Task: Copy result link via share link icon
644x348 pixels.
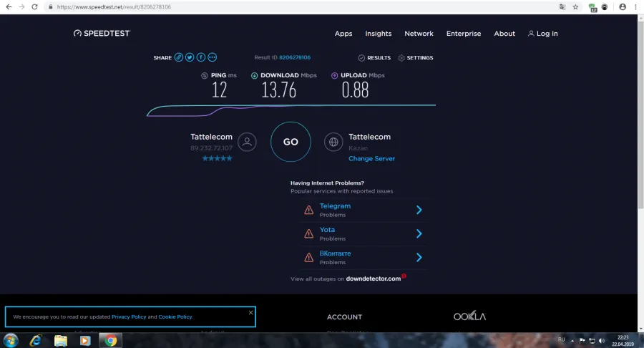Action: (179, 57)
